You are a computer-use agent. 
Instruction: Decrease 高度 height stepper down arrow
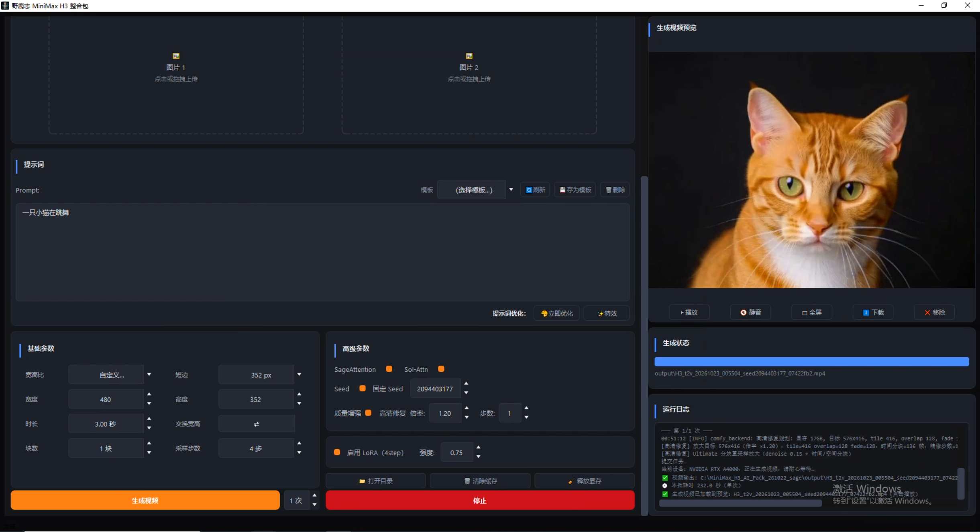tap(299, 404)
